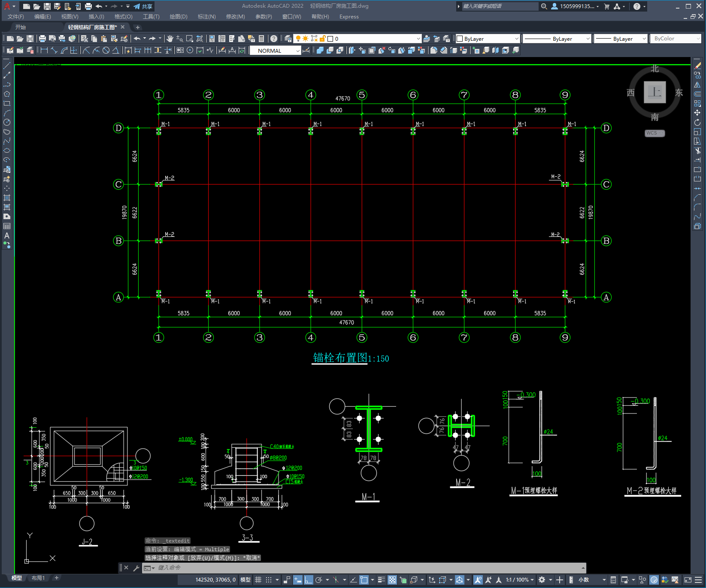706x588 pixels.
Task: Click the Save icon in toolbar
Action: coord(30,39)
